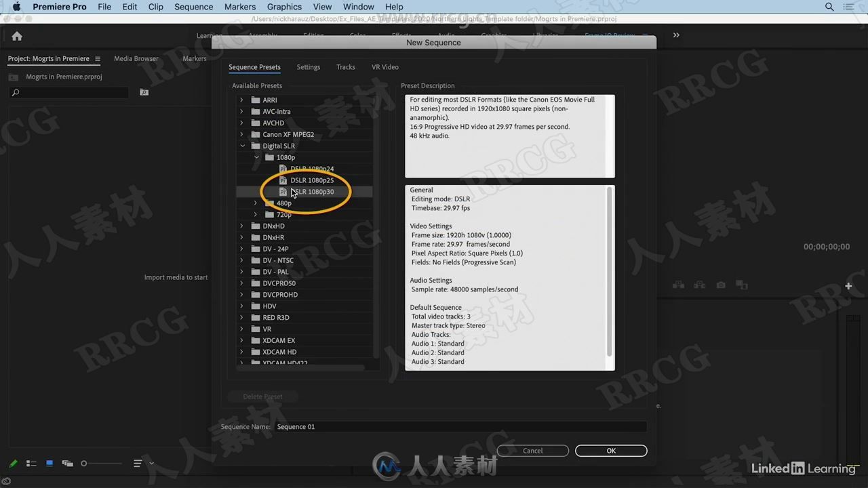Switch project panel to Icon View
This screenshot has width=868, height=488.
point(50,464)
